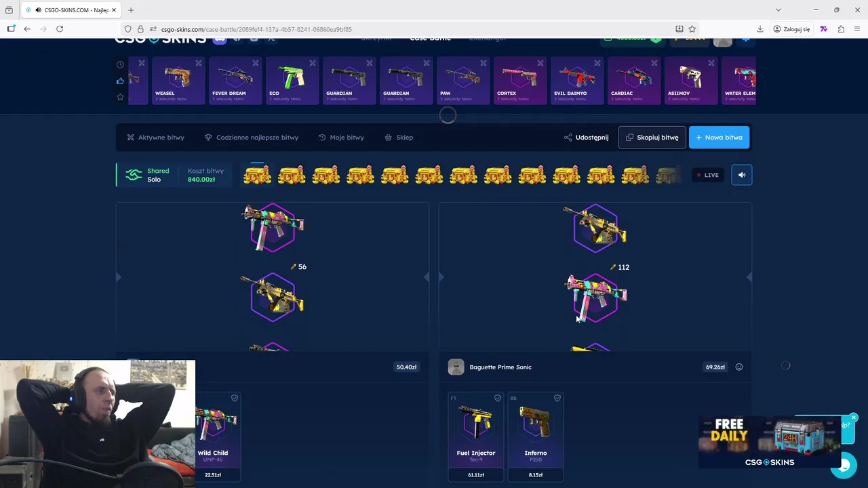Click the battle icon on the ECO card
Screen dimensions: 868x488
click(x=313, y=63)
